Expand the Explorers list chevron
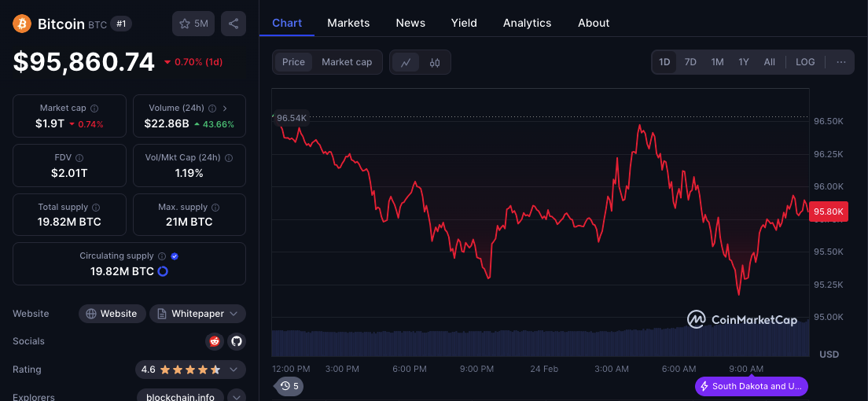Viewport: 868px width, 401px height. [237, 397]
